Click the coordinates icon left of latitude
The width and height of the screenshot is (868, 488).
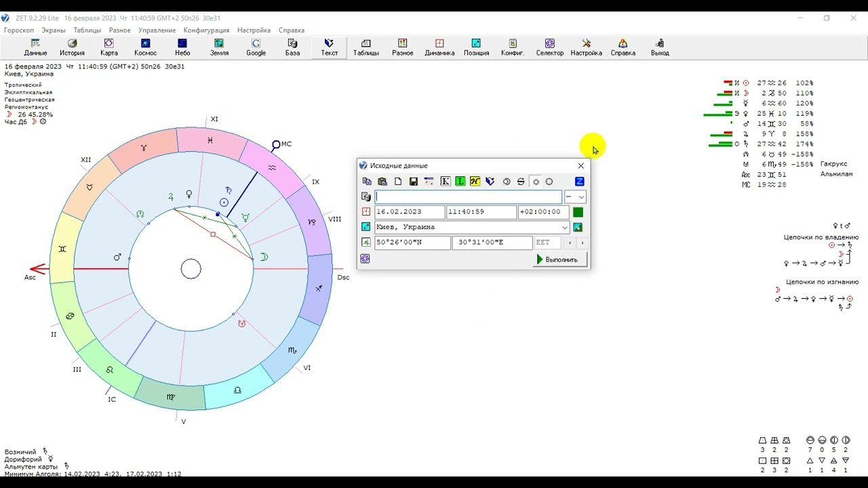pyautogui.click(x=366, y=242)
